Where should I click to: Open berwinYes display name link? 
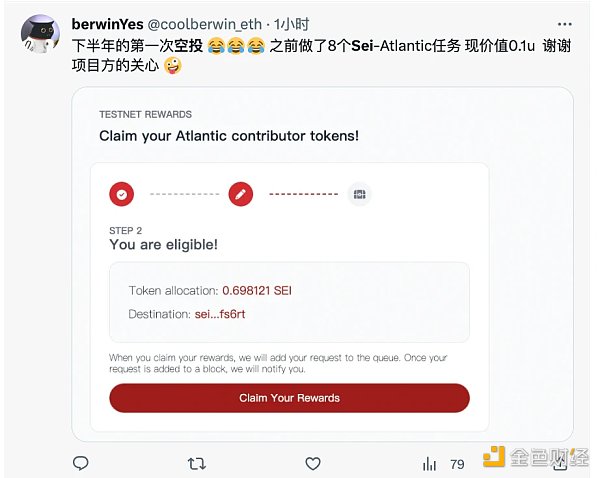point(108,24)
